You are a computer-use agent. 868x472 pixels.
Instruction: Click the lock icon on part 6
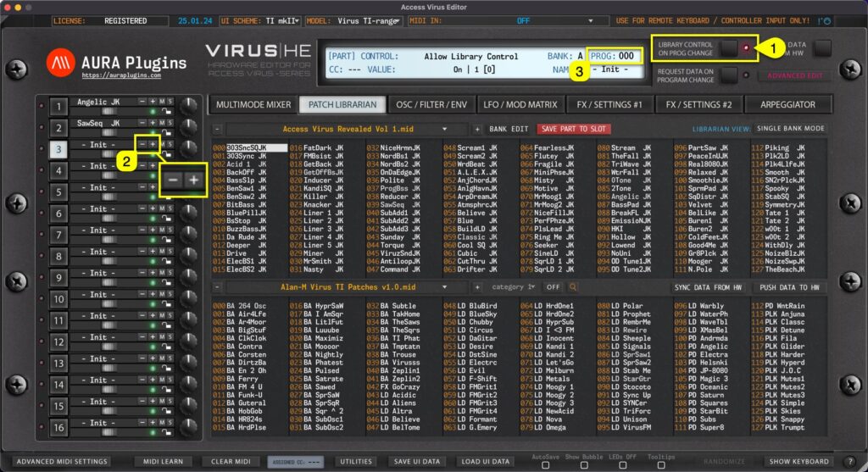[x=166, y=218]
